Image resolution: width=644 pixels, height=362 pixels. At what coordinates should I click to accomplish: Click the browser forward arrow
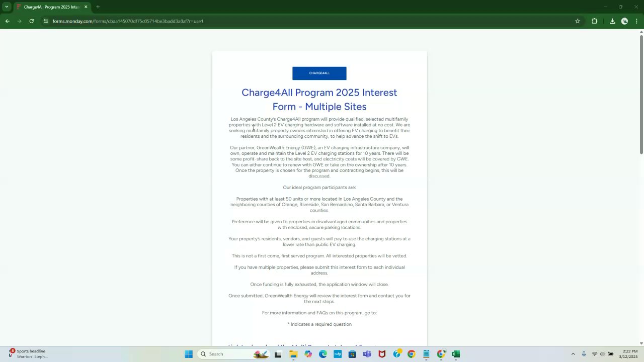pos(19,21)
